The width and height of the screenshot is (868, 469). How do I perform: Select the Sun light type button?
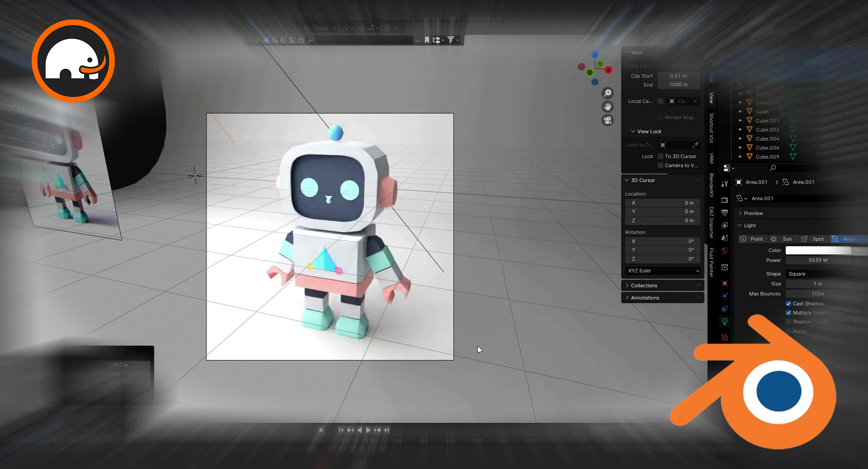782,239
